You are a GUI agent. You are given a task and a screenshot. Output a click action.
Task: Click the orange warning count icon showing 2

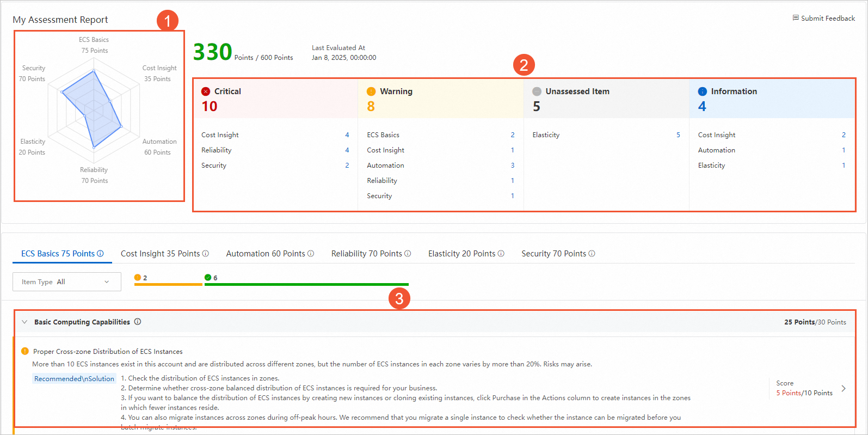[138, 278]
